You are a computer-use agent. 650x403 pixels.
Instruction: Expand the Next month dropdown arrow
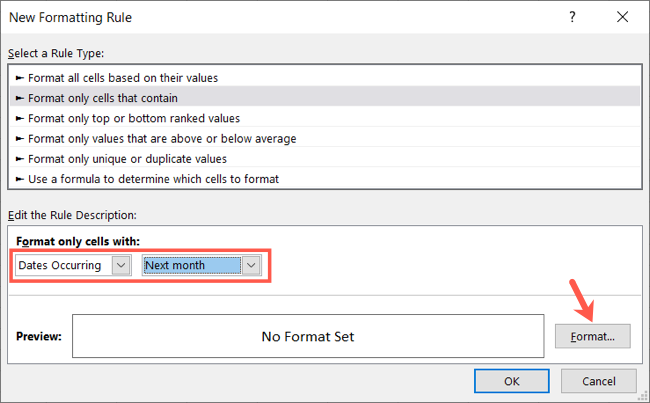(252, 265)
